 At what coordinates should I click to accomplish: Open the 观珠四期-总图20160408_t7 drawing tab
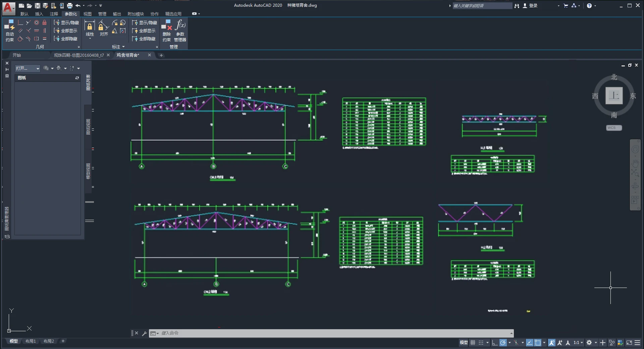[x=79, y=55]
